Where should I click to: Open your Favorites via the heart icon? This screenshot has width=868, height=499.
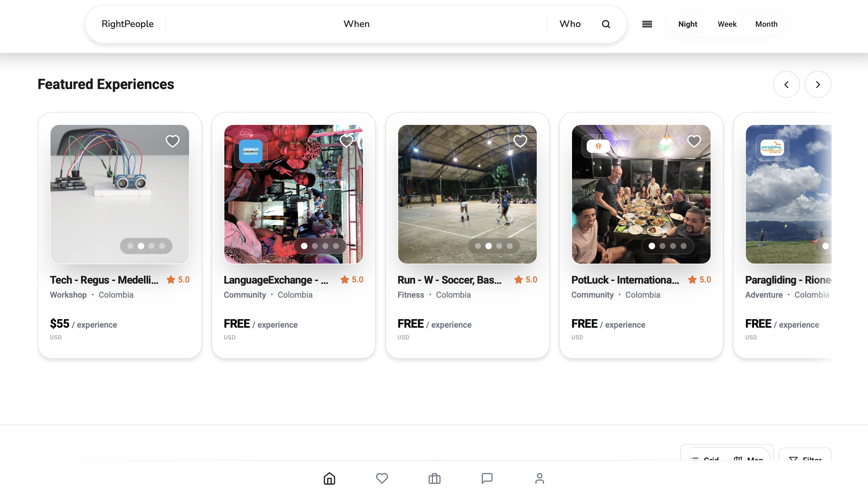[x=382, y=478]
